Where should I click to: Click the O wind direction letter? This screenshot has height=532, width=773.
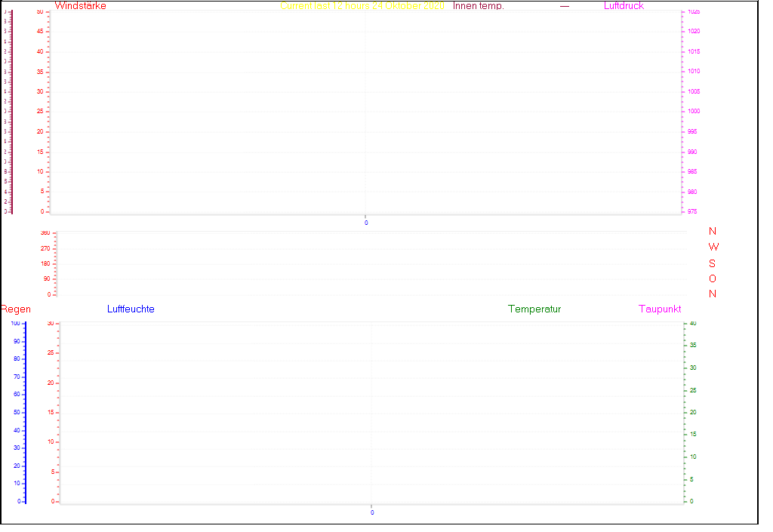pyautogui.click(x=713, y=278)
